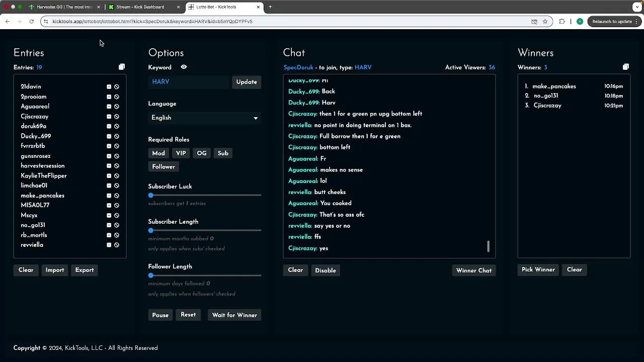644x362 pixels.
Task: Bookmark this page with the star icon
Action: (x=545, y=22)
